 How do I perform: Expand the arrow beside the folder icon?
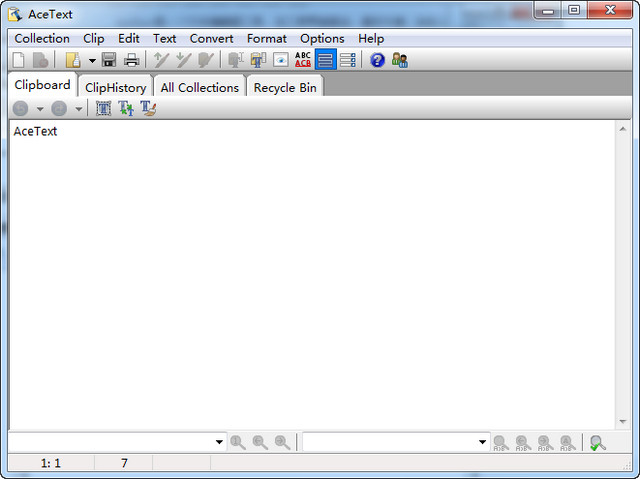coord(92,61)
